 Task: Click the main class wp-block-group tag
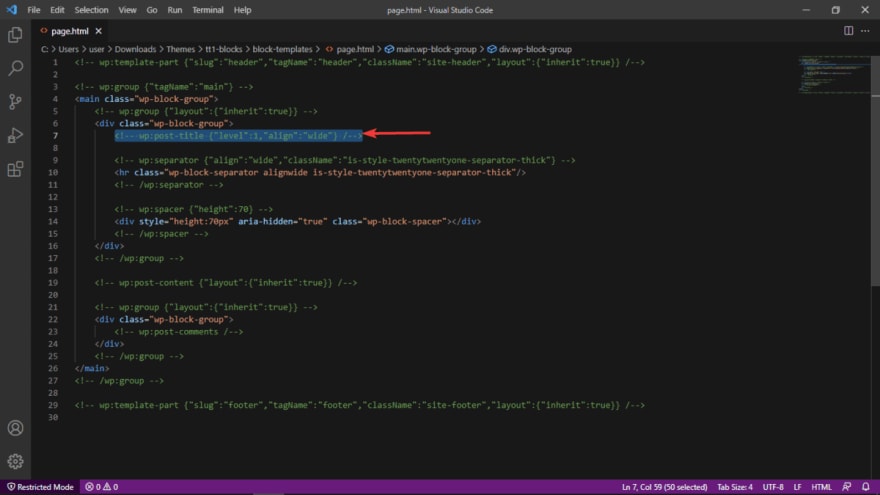tap(146, 99)
